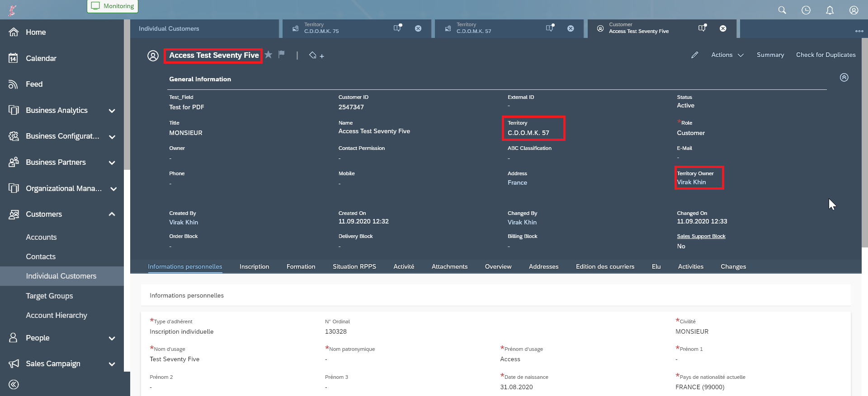868x396 pixels.
Task: Click the recent history clock icon
Action: [x=806, y=10]
